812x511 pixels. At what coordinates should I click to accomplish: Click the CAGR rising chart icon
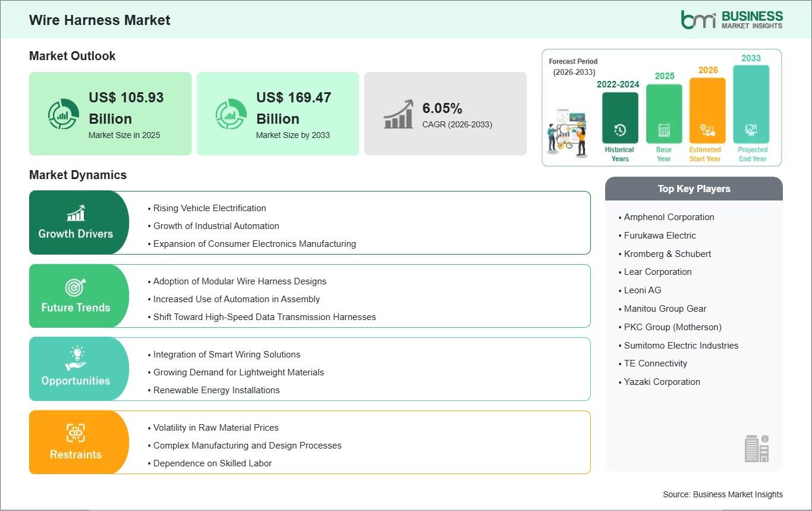tap(398, 114)
